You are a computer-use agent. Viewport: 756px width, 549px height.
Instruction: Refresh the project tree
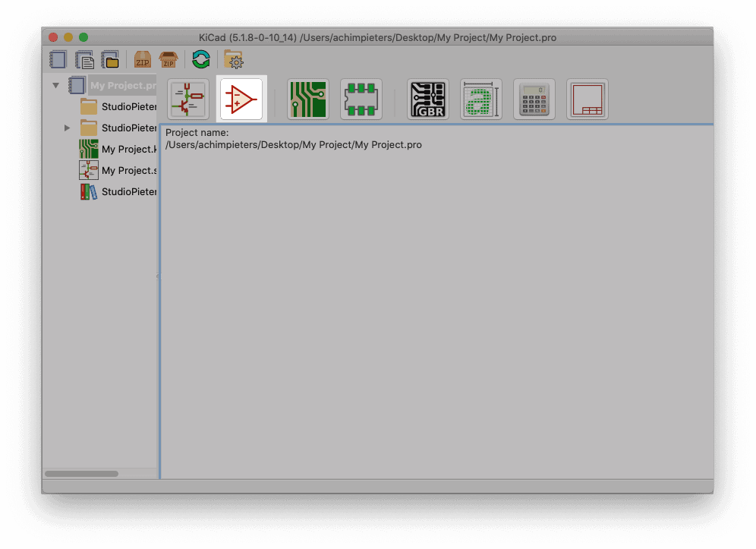[x=201, y=60]
